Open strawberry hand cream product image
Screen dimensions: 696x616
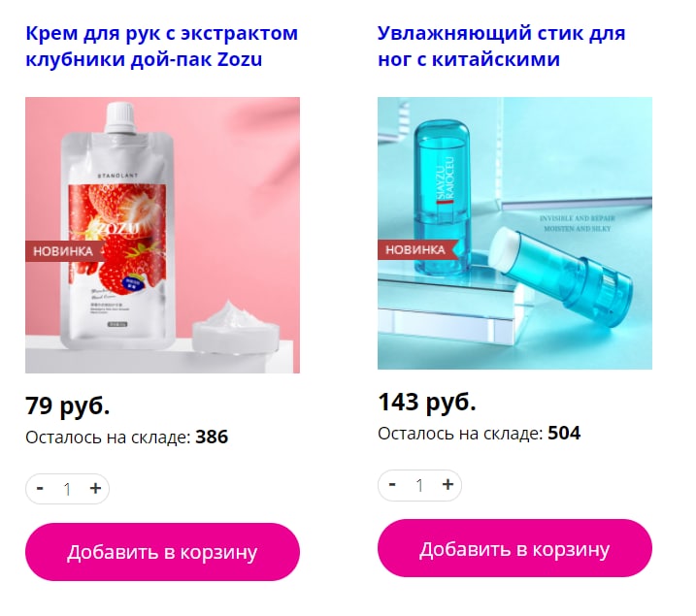coord(162,235)
